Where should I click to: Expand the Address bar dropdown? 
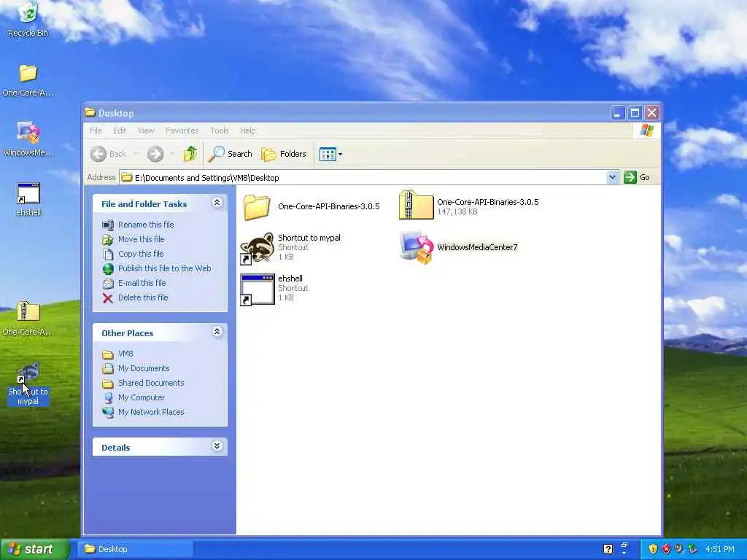[x=612, y=178]
